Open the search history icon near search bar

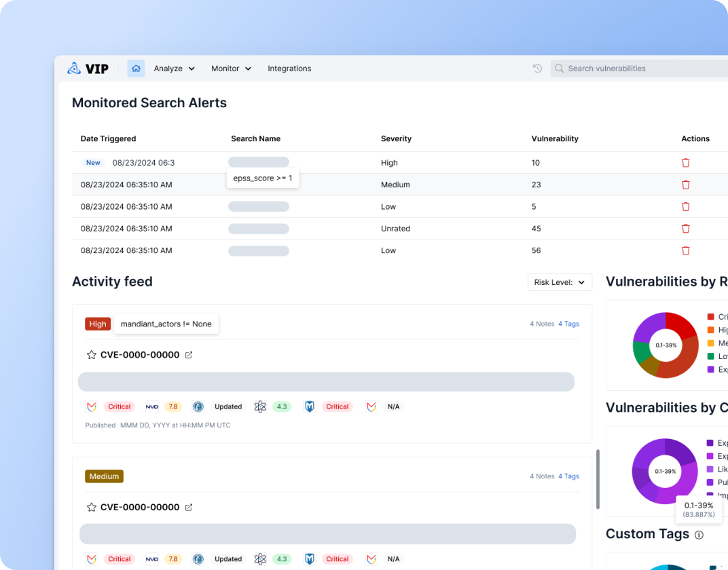coord(536,68)
